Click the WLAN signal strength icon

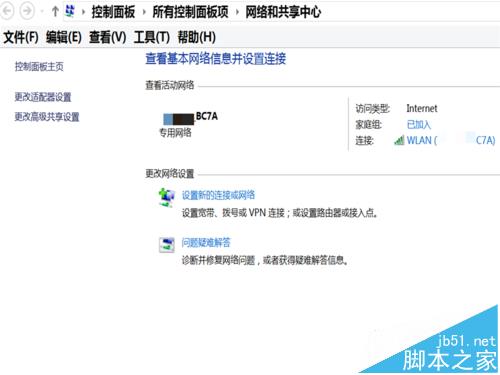tap(399, 140)
